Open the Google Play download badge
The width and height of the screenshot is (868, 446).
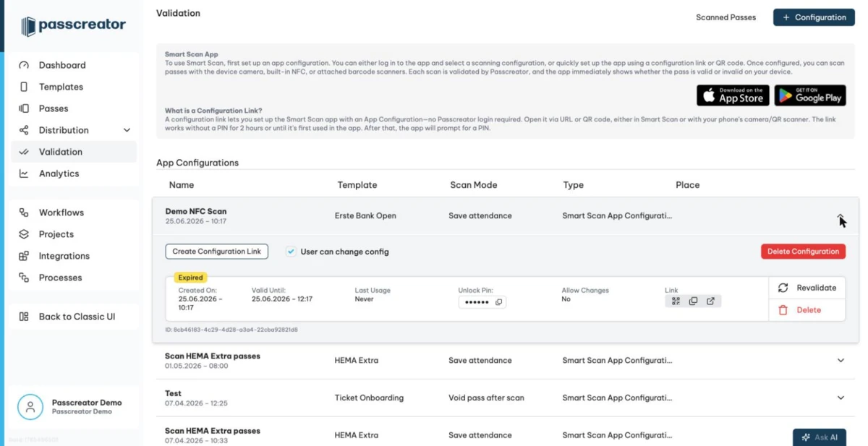click(x=810, y=95)
